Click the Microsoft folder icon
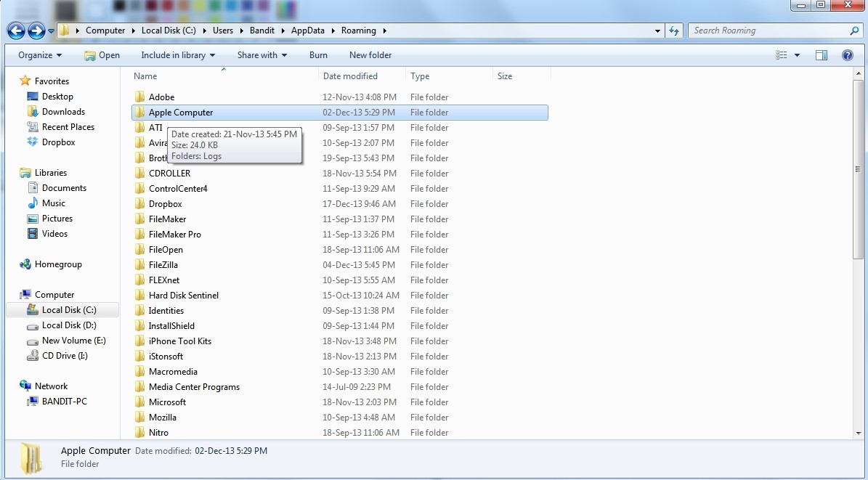Viewport: 868px width, 480px height. click(140, 402)
